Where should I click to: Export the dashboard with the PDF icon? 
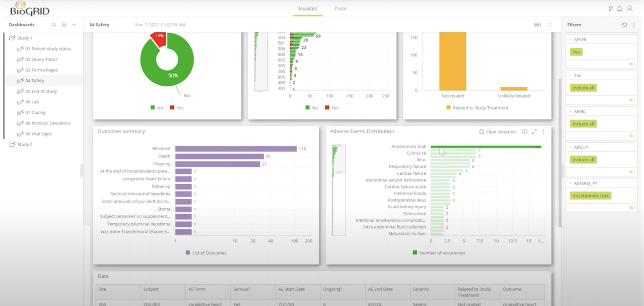click(x=537, y=25)
